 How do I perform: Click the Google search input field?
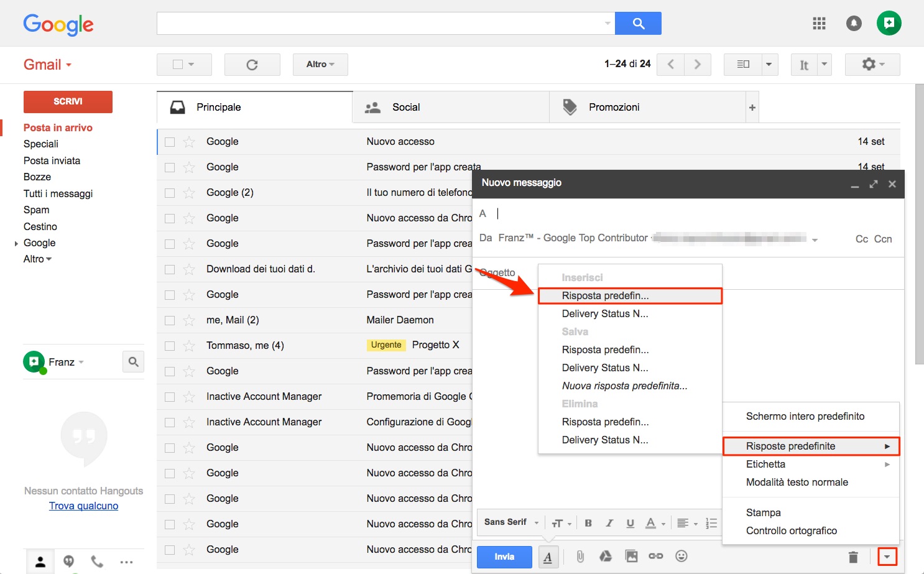[386, 24]
